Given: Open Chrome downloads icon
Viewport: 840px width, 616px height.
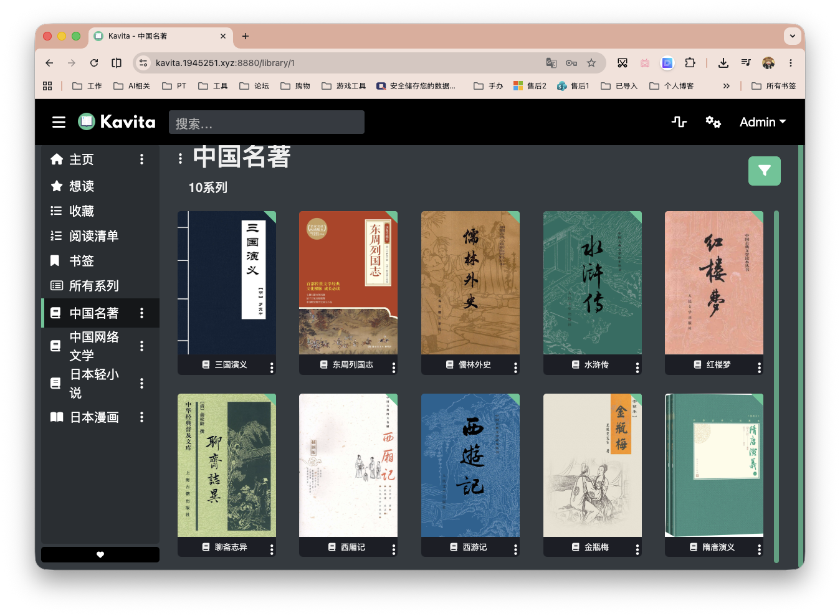Looking at the screenshot, I should (x=723, y=63).
